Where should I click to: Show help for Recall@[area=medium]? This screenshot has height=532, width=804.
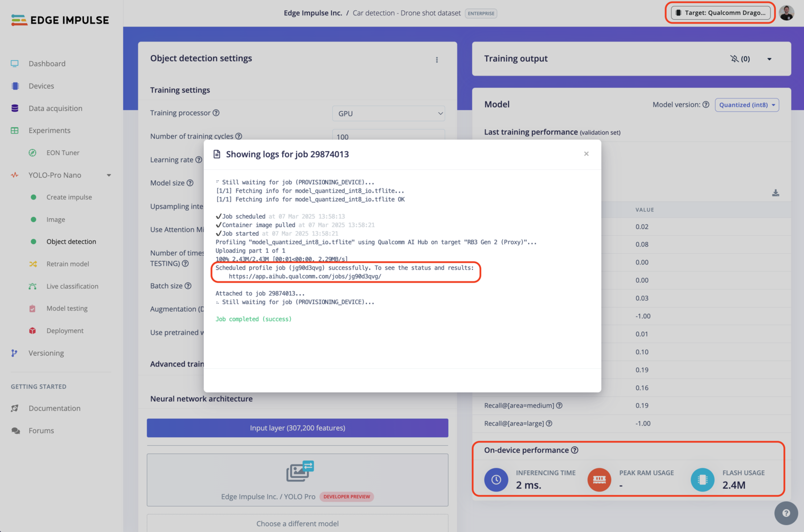coord(559,405)
